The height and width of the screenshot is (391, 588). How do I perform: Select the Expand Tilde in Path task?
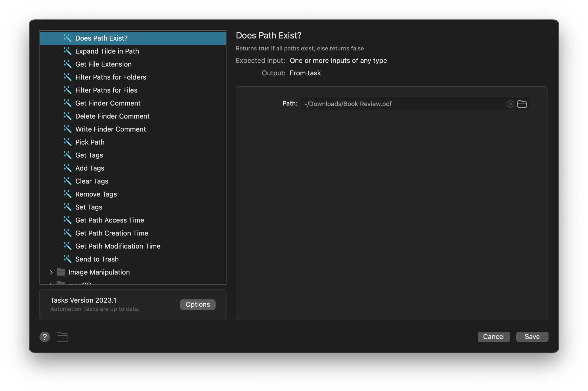pos(107,51)
